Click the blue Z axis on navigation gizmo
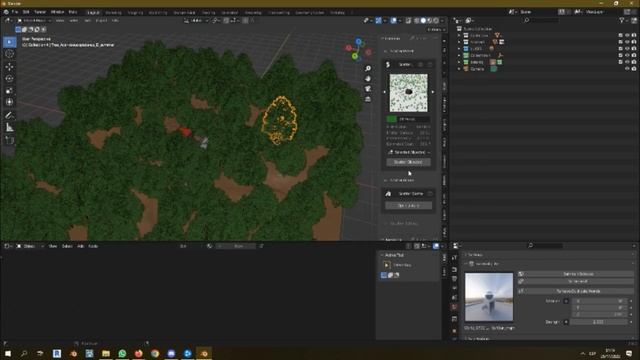The width and height of the screenshot is (640, 360). 358,42
